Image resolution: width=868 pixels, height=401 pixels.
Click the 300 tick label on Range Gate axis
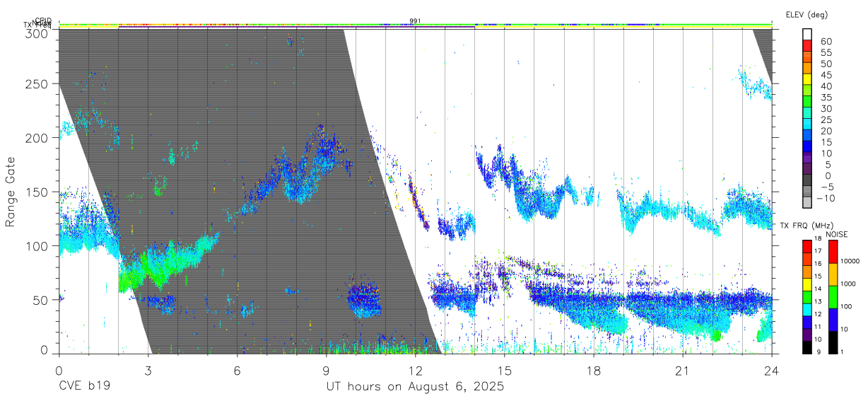37,33
